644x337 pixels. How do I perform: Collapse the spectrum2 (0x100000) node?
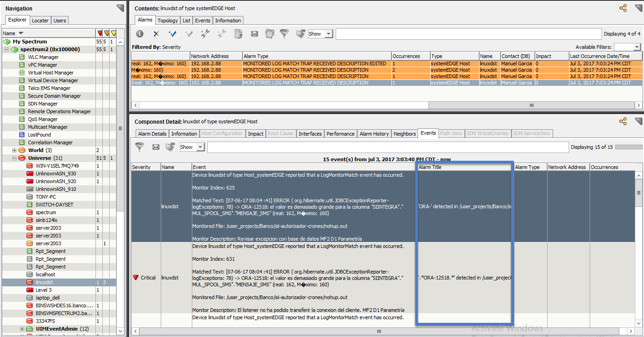pos(6,49)
